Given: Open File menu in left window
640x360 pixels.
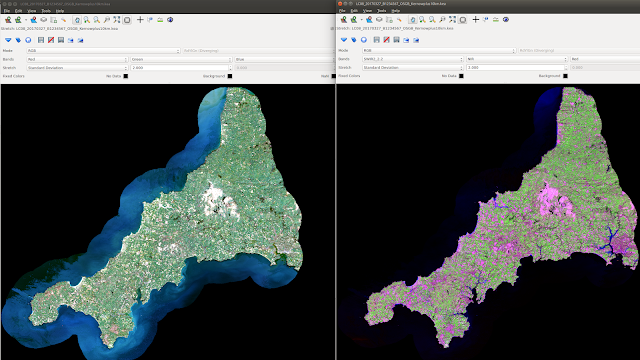Looking at the screenshot, I should [x=7, y=11].
